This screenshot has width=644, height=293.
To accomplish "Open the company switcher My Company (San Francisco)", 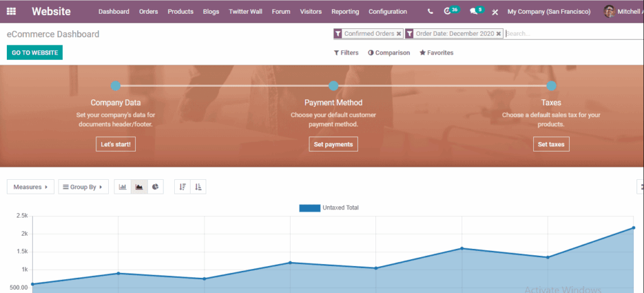I will click(x=549, y=11).
